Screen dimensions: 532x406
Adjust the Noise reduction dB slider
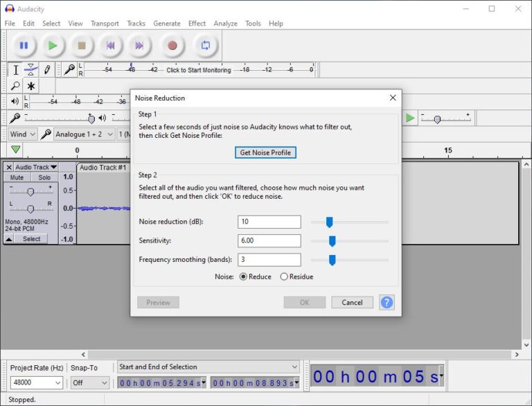point(329,222)
